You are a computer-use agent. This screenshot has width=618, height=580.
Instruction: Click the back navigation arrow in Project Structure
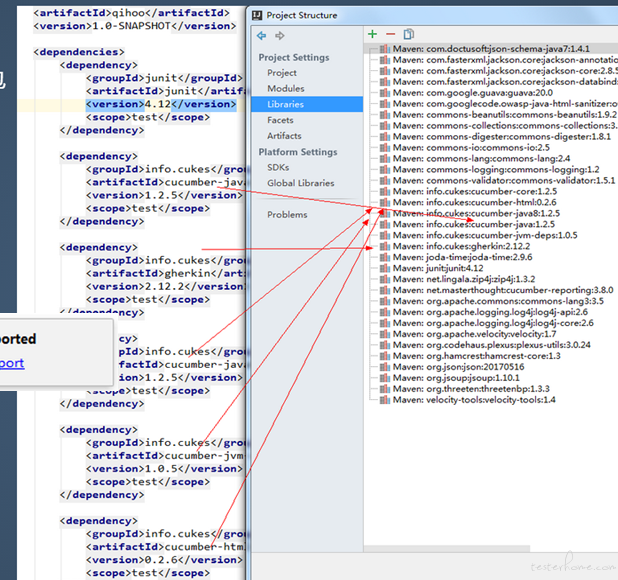pos(261,36)
